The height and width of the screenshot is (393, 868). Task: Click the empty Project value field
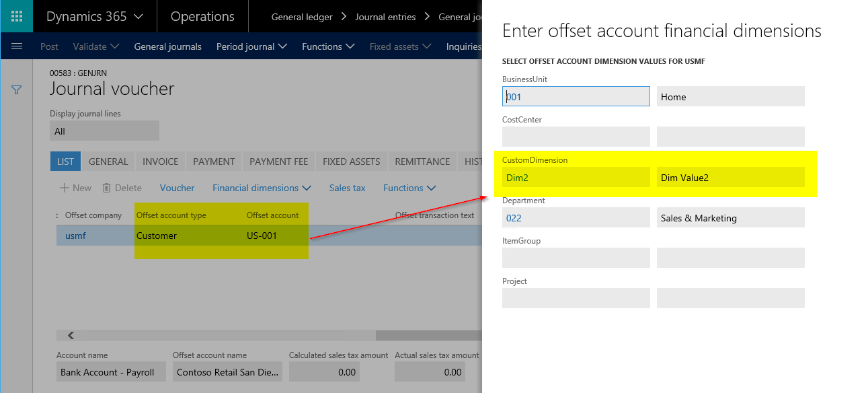576,298
